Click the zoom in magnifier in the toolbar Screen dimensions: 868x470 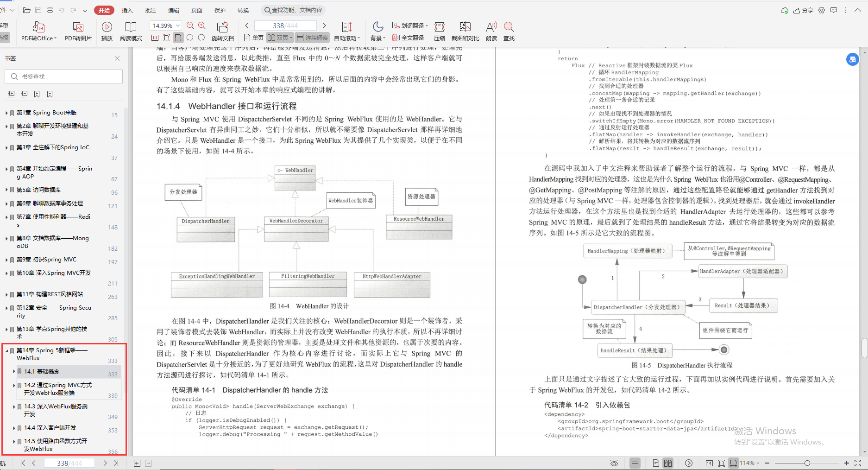pos(202,25)
